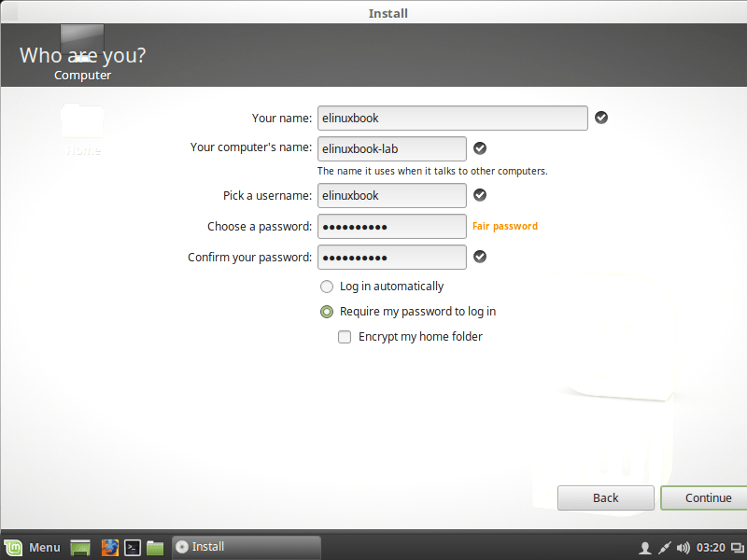This screenshot has width=747, height=560.
Task: Open the Linux Mint Menu button
Action: [33, 547]
